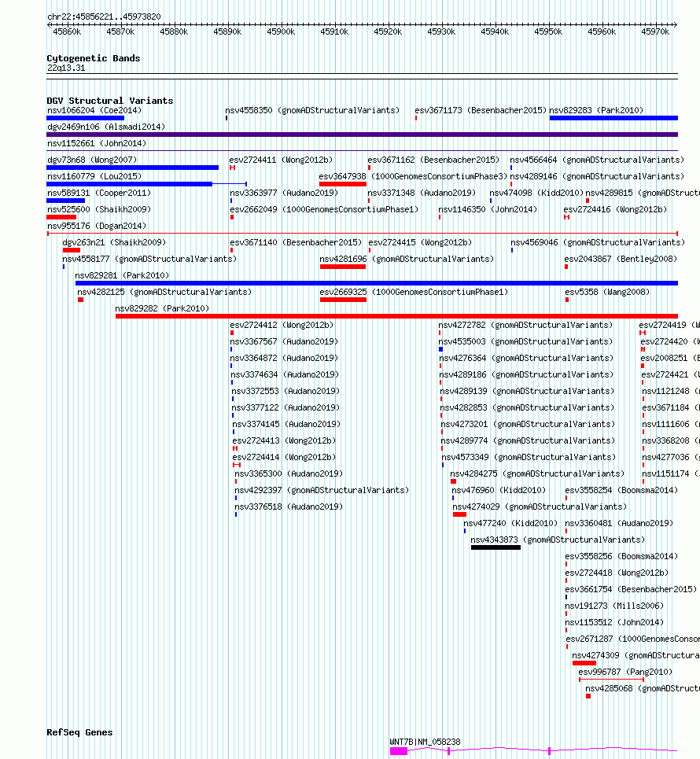Open esv2662049 1000GenomesConsortiumPhase1 label
The height and width of the screenshot is (759, 700).
(x=324, y=209)
